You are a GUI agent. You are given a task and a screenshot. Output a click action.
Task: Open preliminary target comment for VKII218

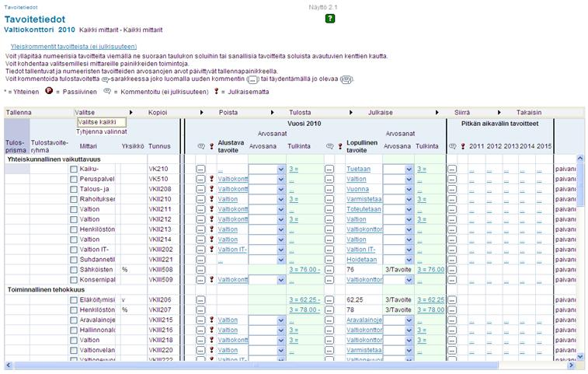pos(200,341)
